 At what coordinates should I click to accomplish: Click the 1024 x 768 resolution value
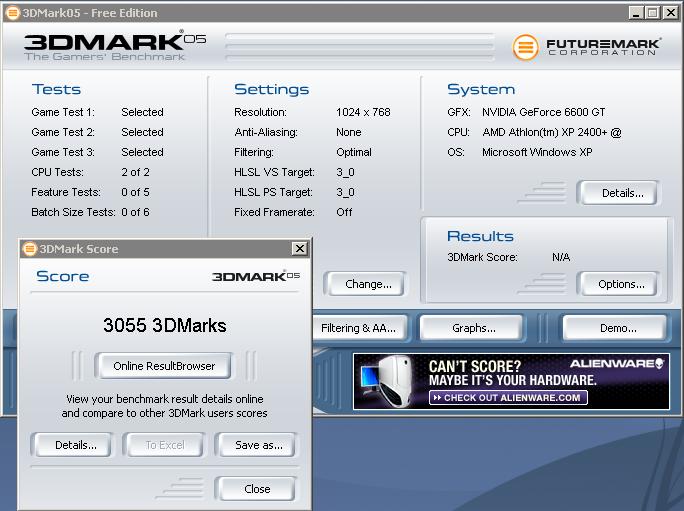pos(363,112)
